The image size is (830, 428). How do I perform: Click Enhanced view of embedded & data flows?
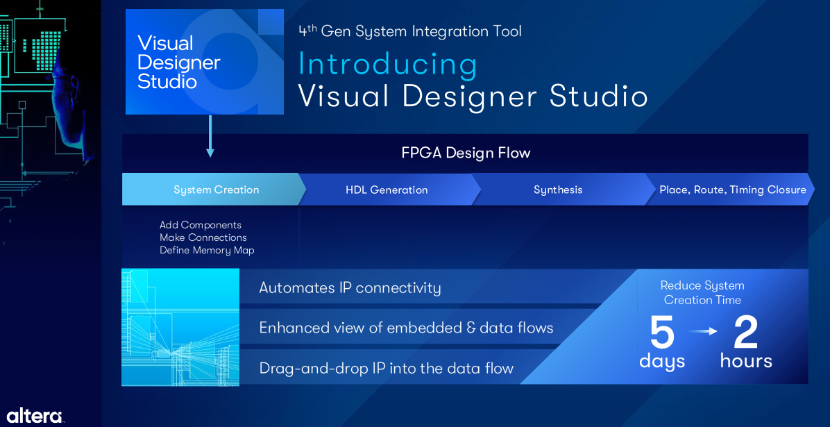coord(406,327)
